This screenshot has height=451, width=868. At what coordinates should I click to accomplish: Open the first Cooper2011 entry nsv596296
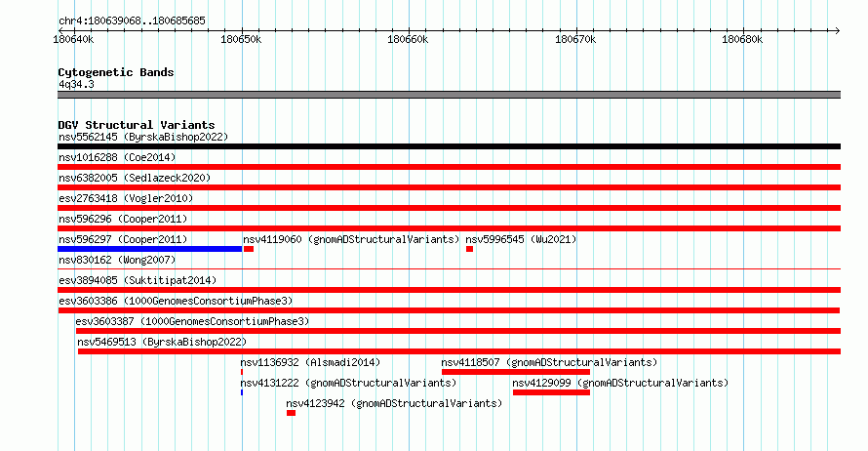pyautogui.click(x=123, y=219)
